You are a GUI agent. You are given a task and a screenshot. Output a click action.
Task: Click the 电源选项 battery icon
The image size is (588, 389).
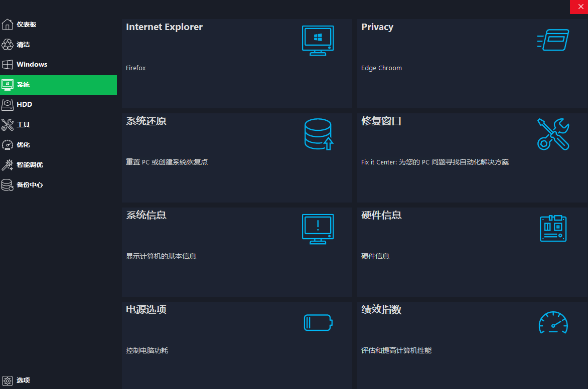coord(318,322)
